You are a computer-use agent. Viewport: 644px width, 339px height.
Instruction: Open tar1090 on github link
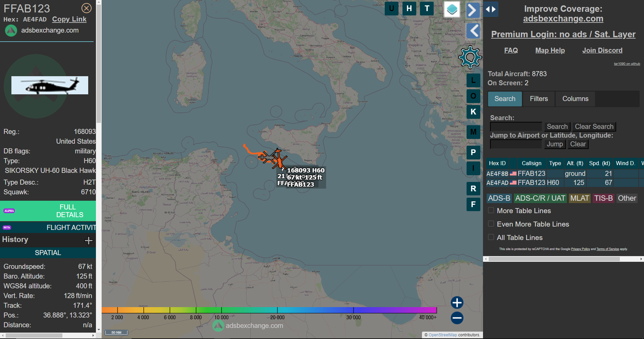click(x=627, y=64)
